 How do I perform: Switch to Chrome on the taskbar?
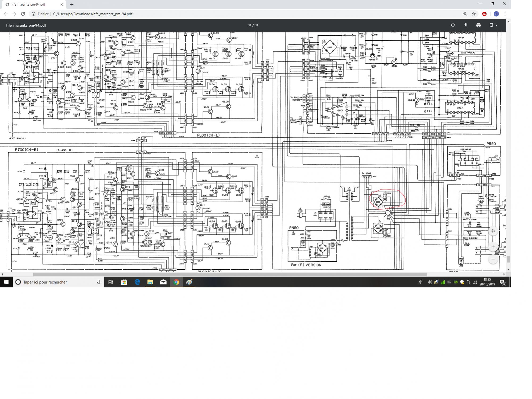(x=176, y=282)
